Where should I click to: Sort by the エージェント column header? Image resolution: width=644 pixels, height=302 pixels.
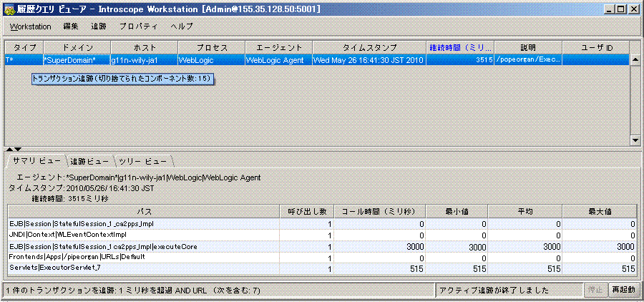(279, 48)
